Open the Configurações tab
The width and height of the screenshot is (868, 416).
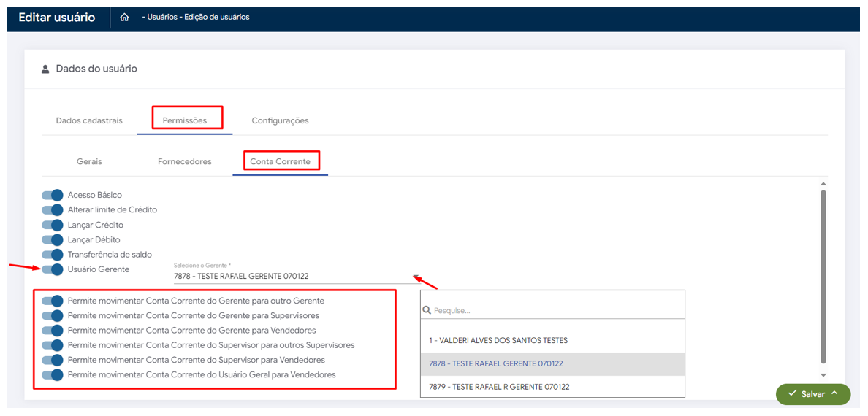coord(280,120)
